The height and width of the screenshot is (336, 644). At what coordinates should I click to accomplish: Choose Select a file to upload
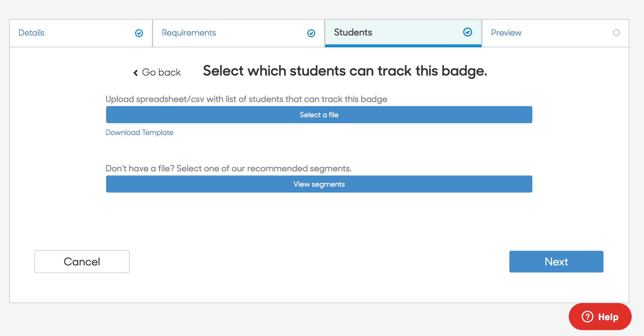pos(319,115)
